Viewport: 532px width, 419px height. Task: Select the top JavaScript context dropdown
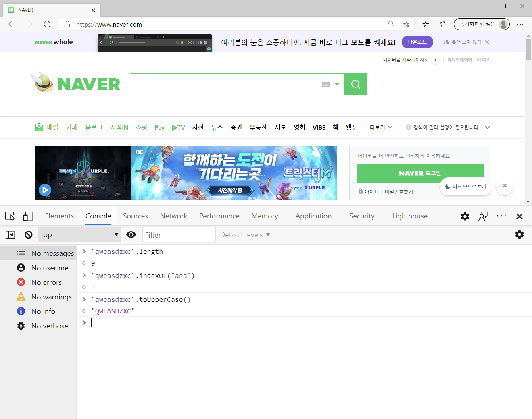pos(80,234)
